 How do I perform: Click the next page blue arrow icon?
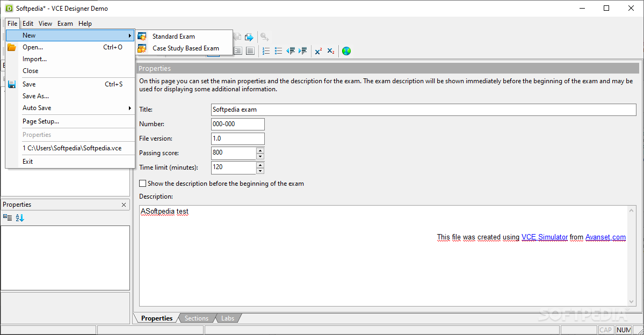249,38
